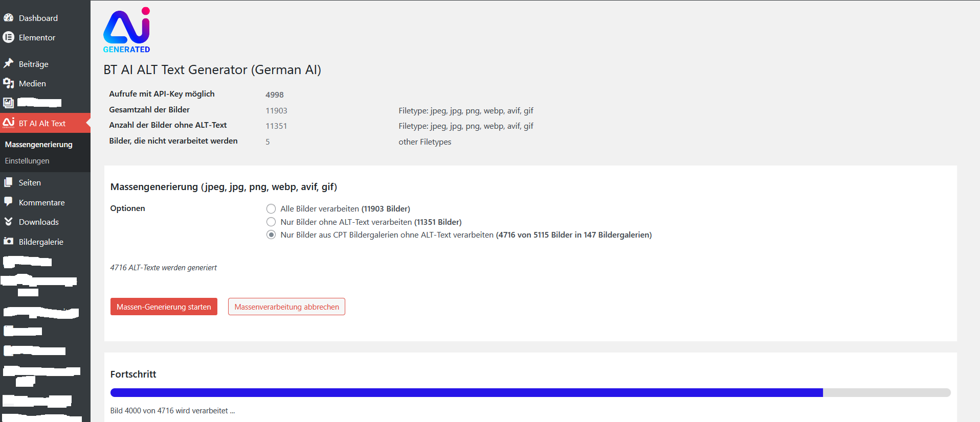
Task: Click 'Anzahl der Bilder ohne ALT-Text' label
Action: click(168, 125)
